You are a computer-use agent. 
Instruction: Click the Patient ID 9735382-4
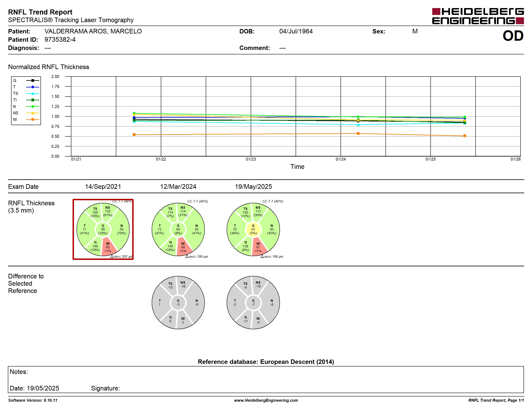[x=60, y=39]
